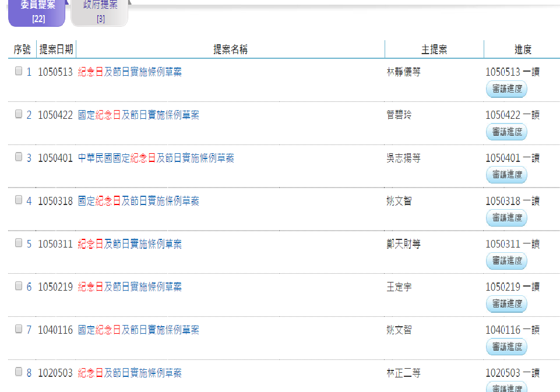Open 審議進度 for 王定宇's proposal

tap(506, 303)
